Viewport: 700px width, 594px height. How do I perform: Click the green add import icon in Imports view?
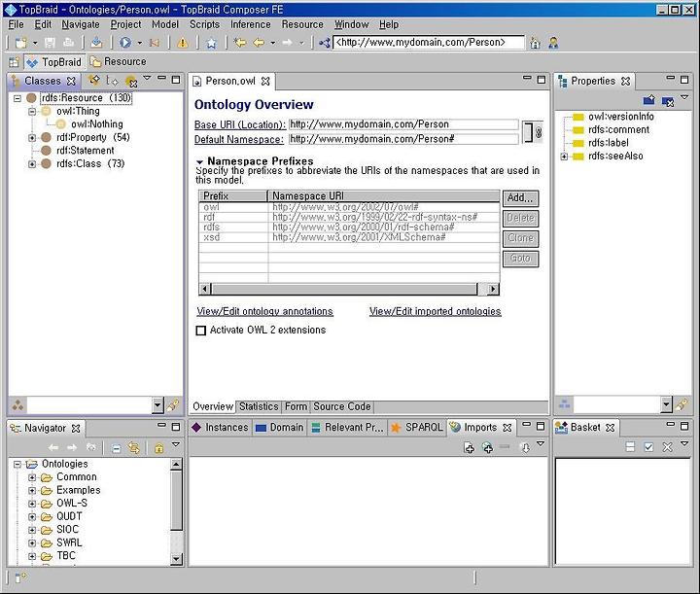487,447
